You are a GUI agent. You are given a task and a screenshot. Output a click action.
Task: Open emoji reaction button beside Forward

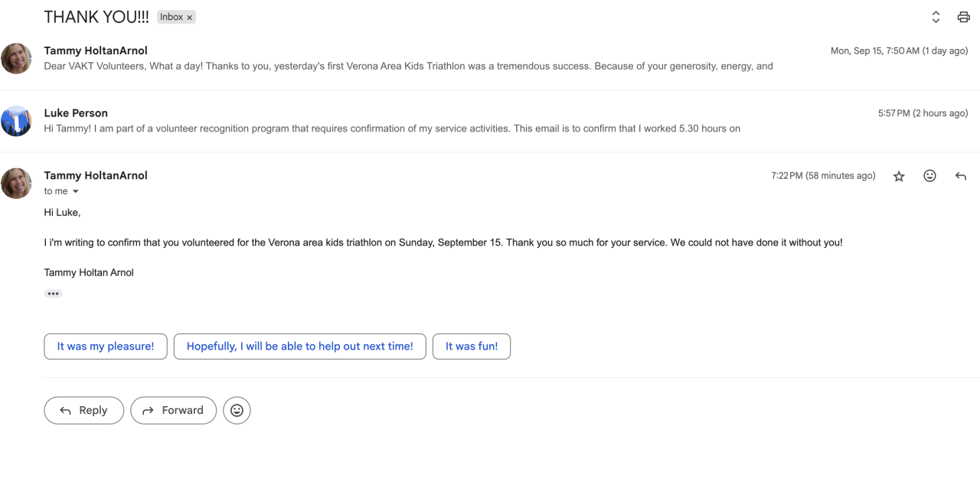pyautogui.click(x=237, y=411)
